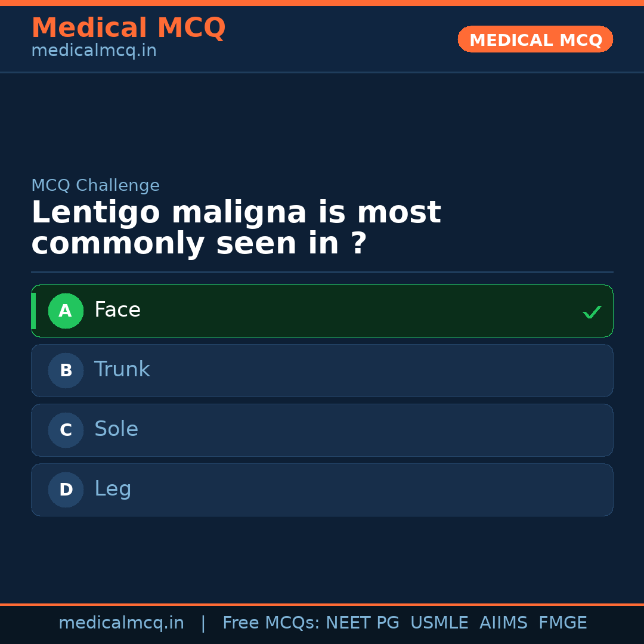The image size is (644, 644).
Task: Click the circular C badge icon
Action: pyautogui.click(x=66, y=430)
